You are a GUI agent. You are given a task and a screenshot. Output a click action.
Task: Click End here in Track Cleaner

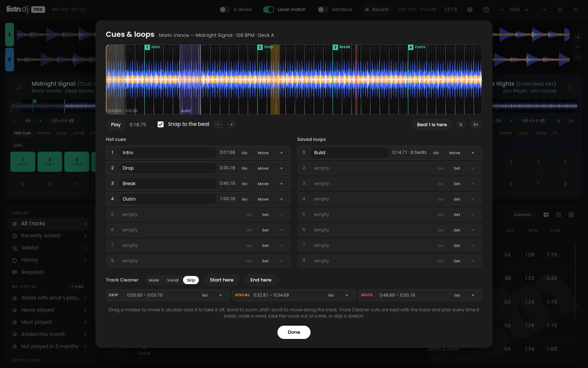pos(261,280)
